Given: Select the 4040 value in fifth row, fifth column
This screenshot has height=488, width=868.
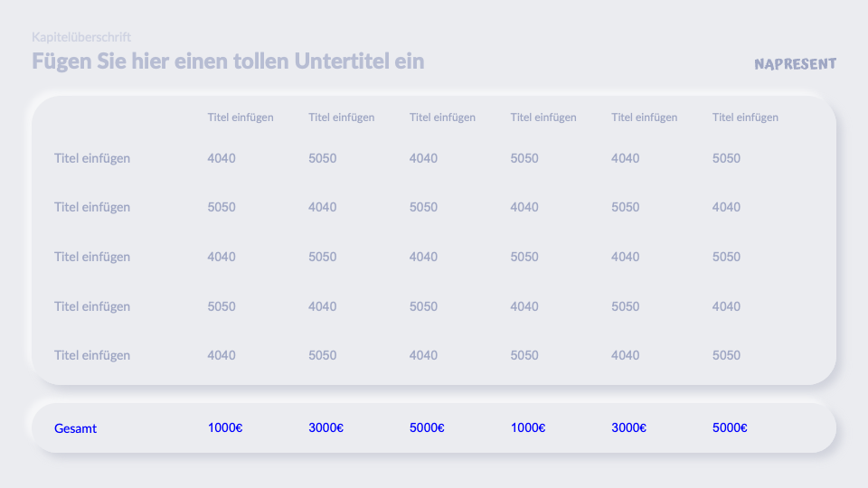Looking at the screenshot, I should pos(625,355).
